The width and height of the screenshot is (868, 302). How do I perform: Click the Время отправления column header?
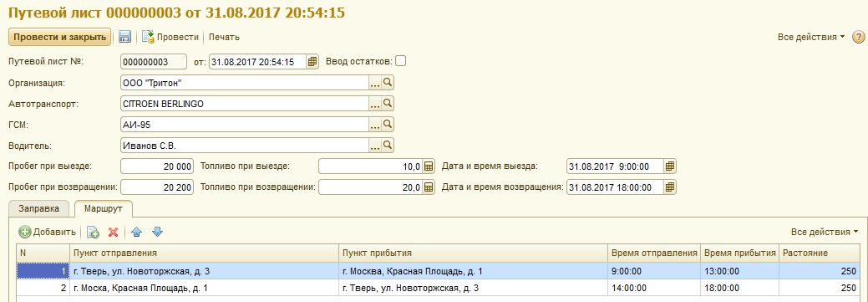tap(654, 253)
